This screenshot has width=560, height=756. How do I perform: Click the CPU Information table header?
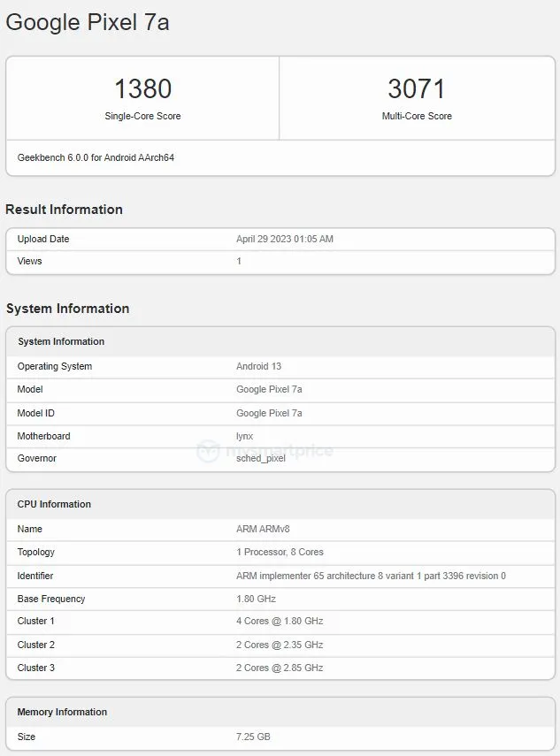pyautogui.click(x=54, y=504)
